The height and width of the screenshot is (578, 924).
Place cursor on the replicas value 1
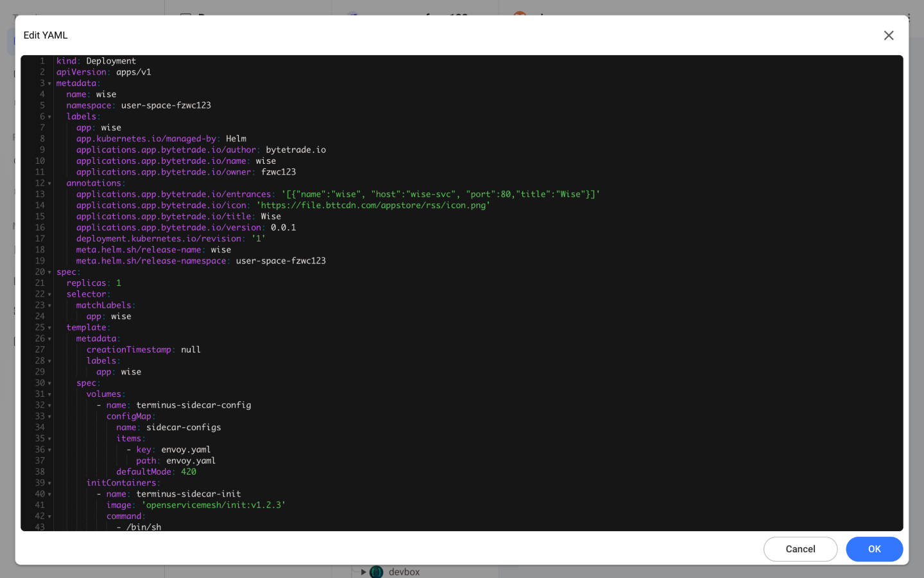[118, 283]
